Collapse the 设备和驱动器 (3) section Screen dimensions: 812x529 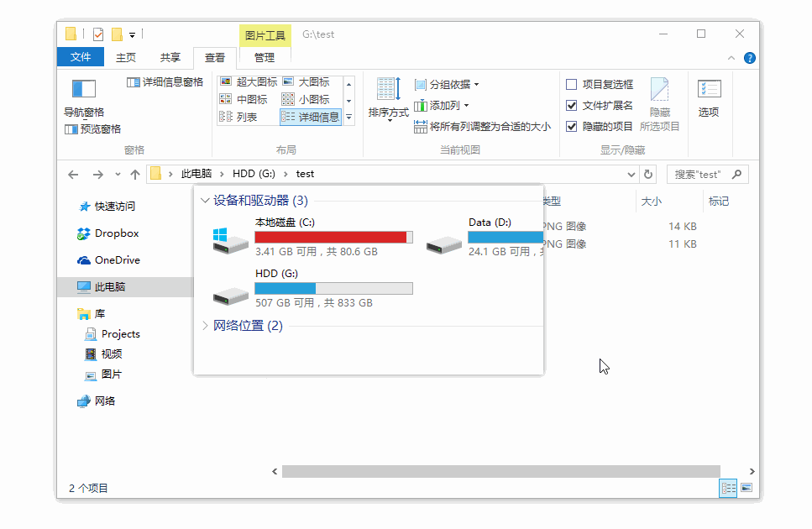pos(204,201)
